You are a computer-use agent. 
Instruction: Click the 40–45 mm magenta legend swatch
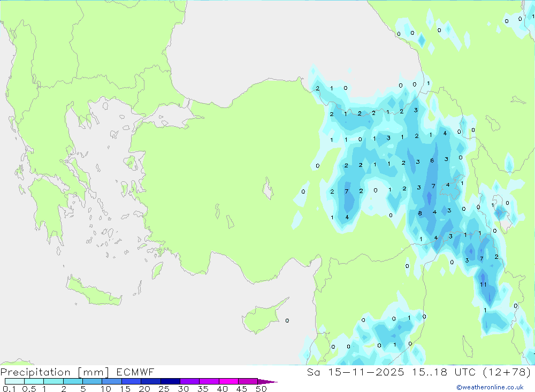pyautogui.click(x=228, y=381)
